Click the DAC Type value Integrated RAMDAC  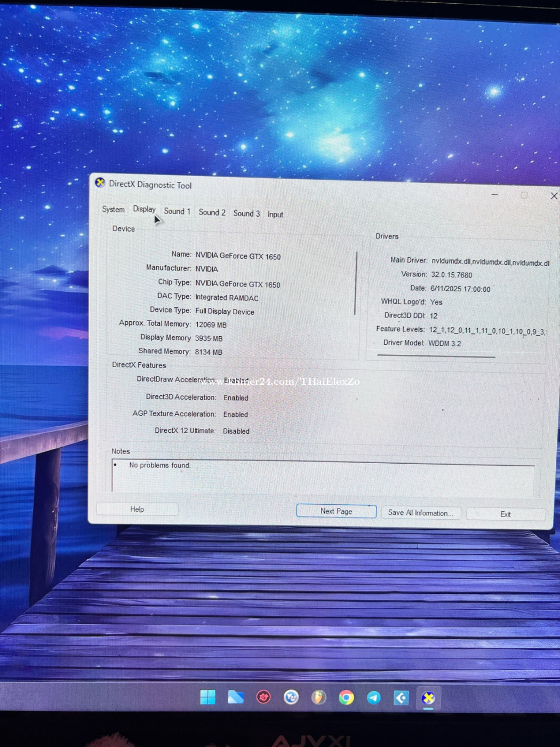[x=227, y=298]
